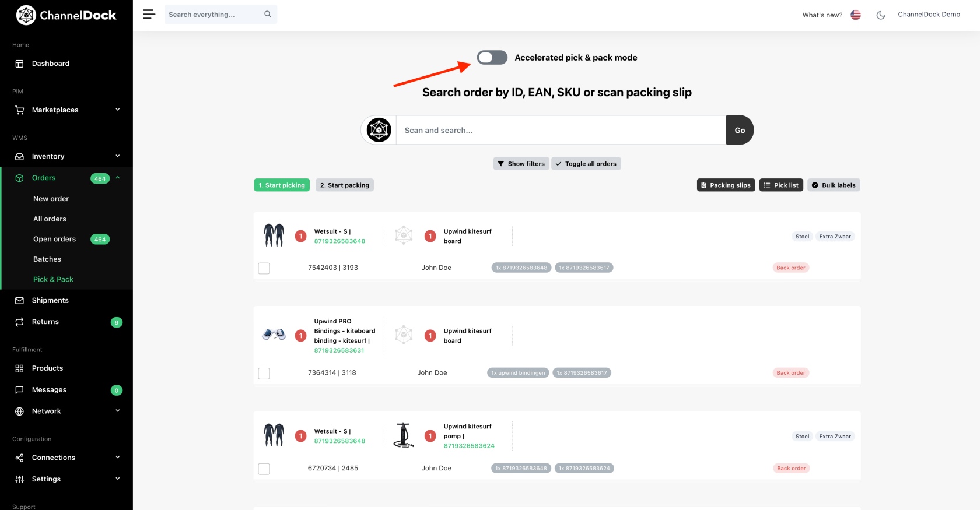The width and height of the screenshot is (980, 510).
Task: Switch to the Start packing tab
Action: (x=345, y=185)
